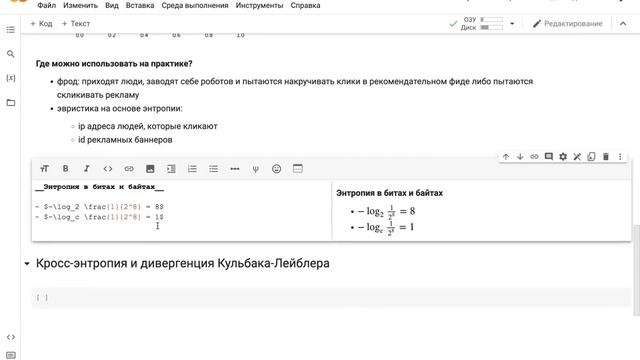The image size is (640, 360).
Task: Insert horizontal rule in cell toolbar
Action: pyautogui.click(x=235, y=169)
